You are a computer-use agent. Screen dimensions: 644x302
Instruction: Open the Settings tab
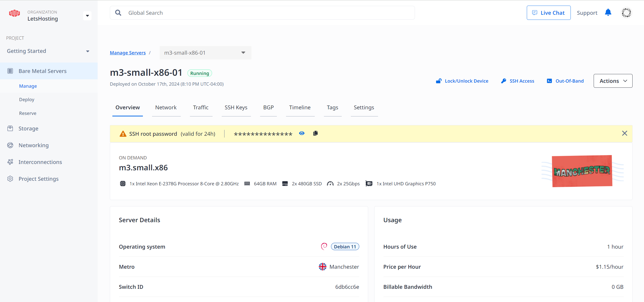coord(364,108)
